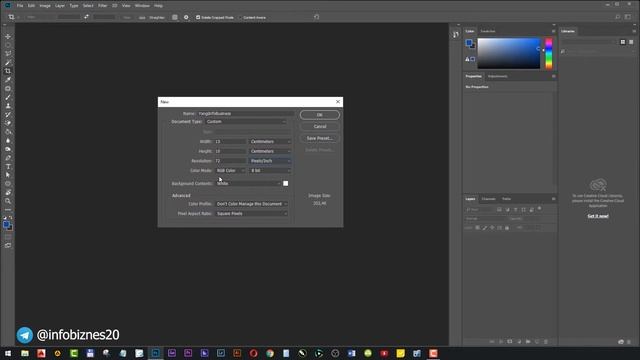The height and width of the screenshot is (360, 640).
Task: Switch Libraries panel to list view
Action: coord(631,42)
